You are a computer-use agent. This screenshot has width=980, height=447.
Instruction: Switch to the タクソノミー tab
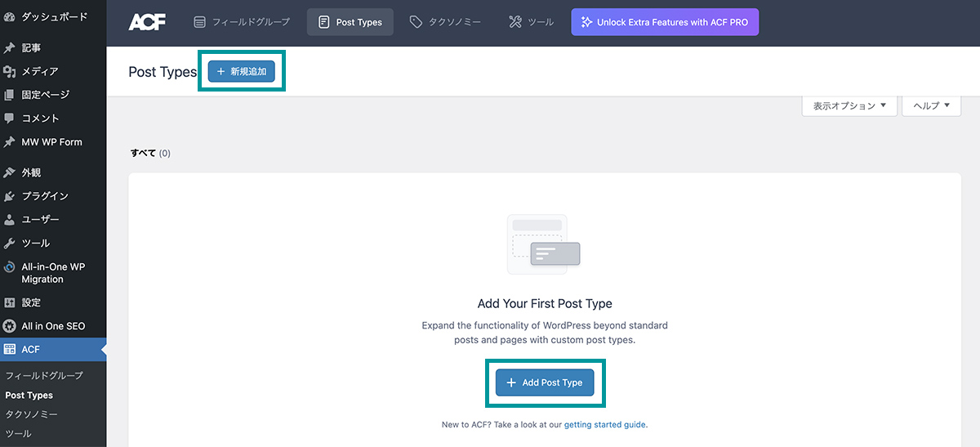[447, 22]
